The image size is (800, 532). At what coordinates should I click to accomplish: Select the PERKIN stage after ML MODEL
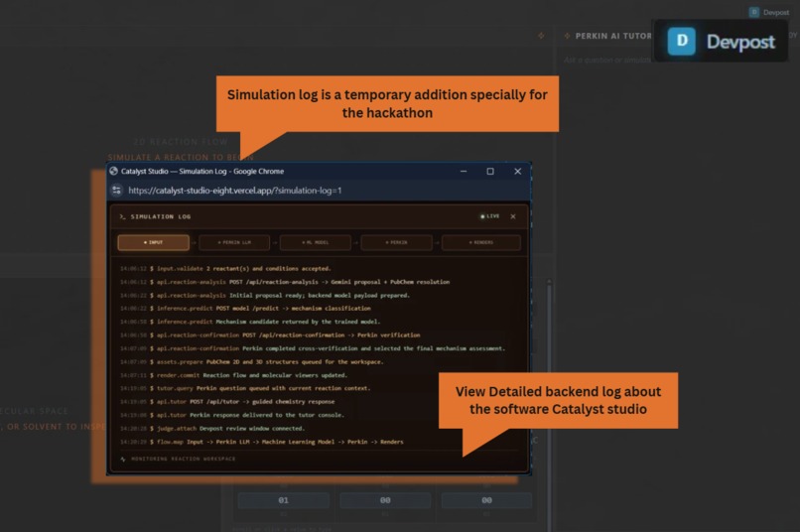click(396, 242)
